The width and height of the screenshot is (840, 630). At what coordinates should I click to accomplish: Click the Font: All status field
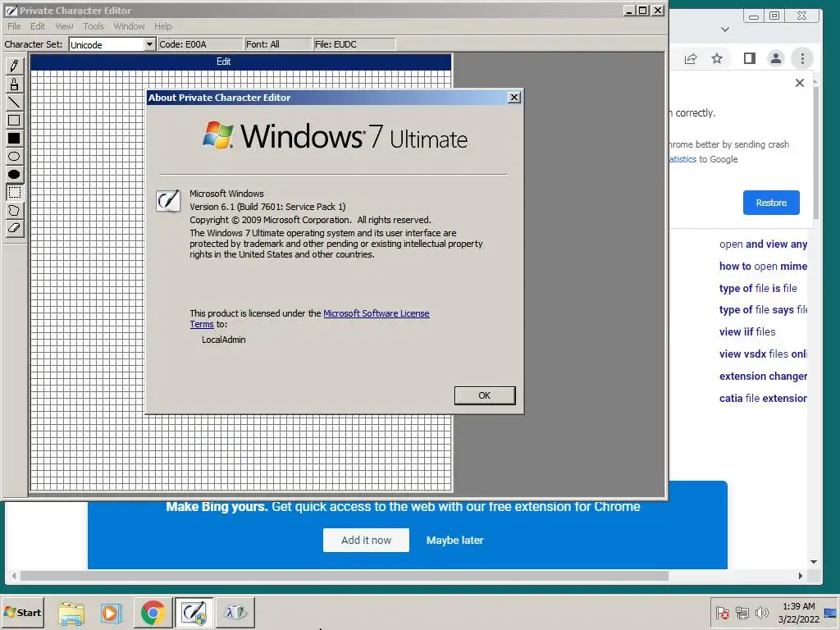tap(277, 44)
